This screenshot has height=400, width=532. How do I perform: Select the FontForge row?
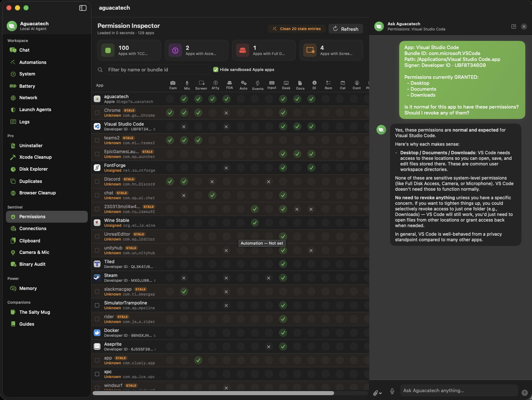pyautogui.click(x=230, y=168)
